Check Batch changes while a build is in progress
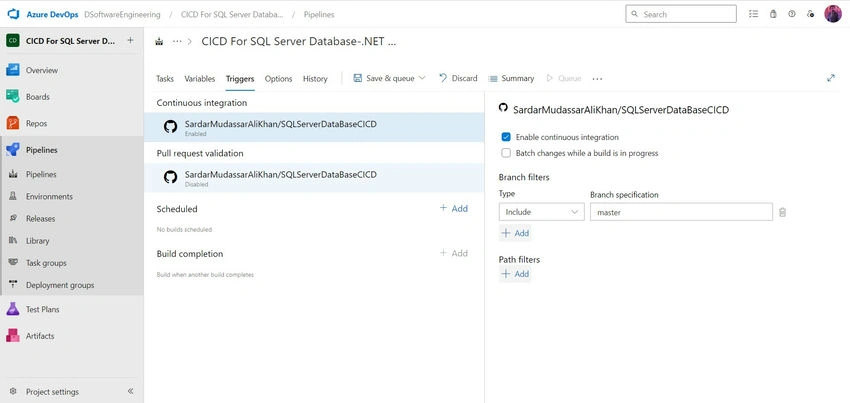This screenshot has height=403, width=850. pos(506,153)
